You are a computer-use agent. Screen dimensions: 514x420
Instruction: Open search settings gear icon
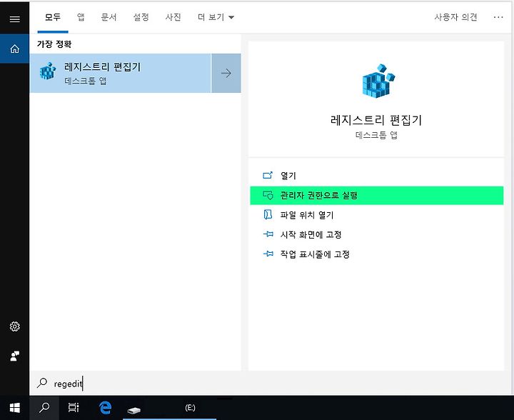(x=14, y=326)
